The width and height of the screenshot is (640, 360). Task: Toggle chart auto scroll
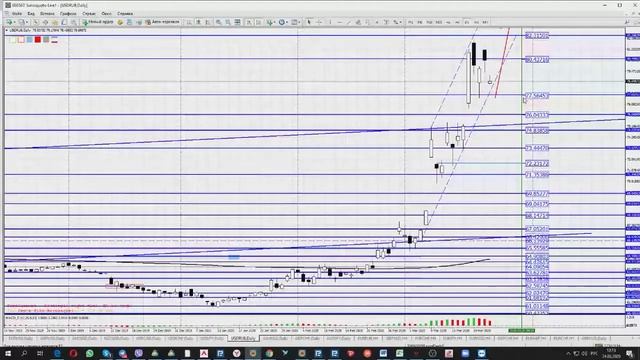click(249, 22)
